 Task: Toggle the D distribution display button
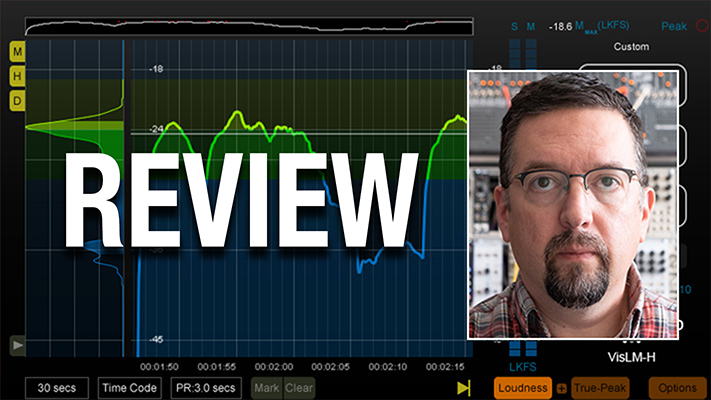pos(18,101)
